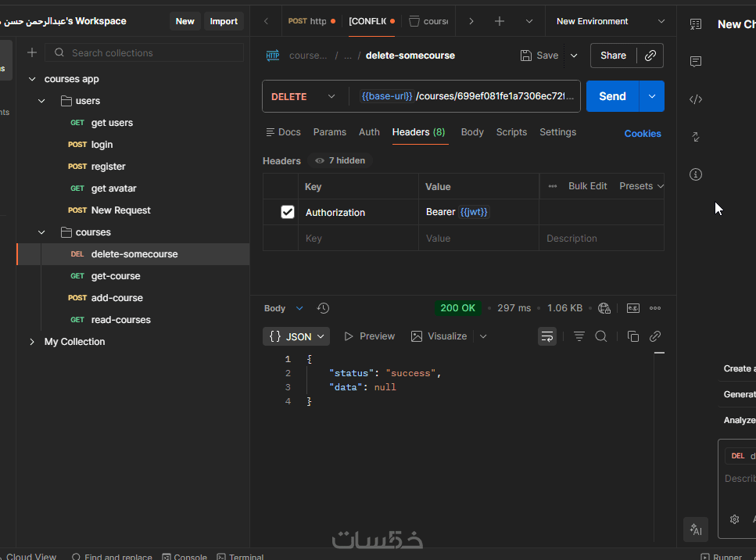The height and width of the screenshot is (560, 756).
Task: Open response more options ellipsis
Action: pos(654,308)
